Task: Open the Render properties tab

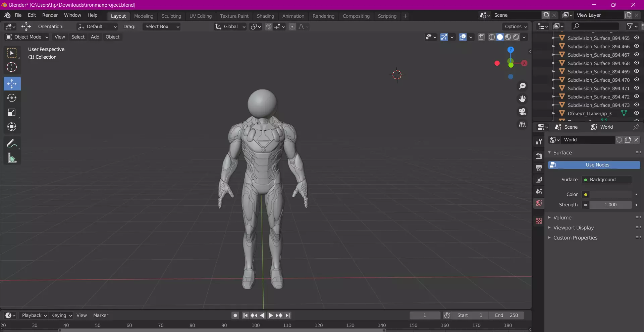Action: click(x=539, y=156)
